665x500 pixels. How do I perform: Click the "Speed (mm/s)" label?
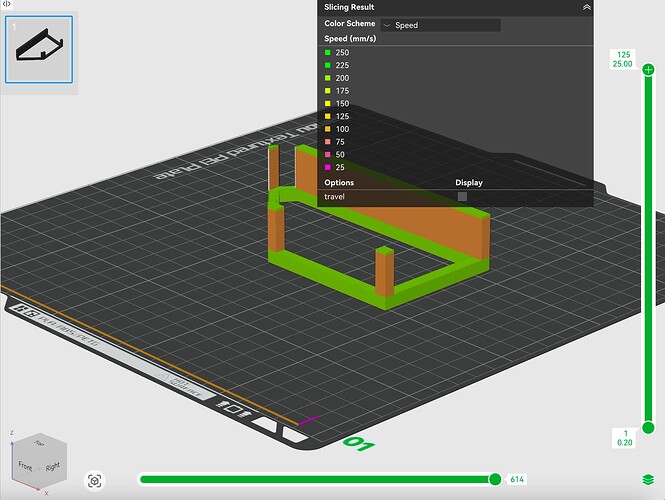(350, 39)
